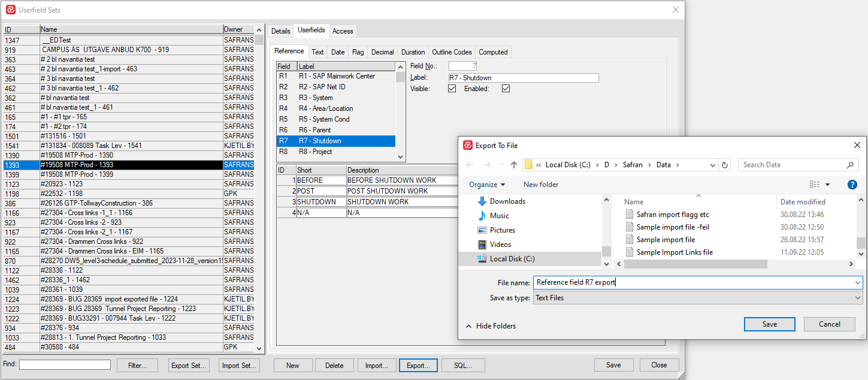Click the Find input field
The width and height of the screenshot is (868, 380).
[65, 364]
